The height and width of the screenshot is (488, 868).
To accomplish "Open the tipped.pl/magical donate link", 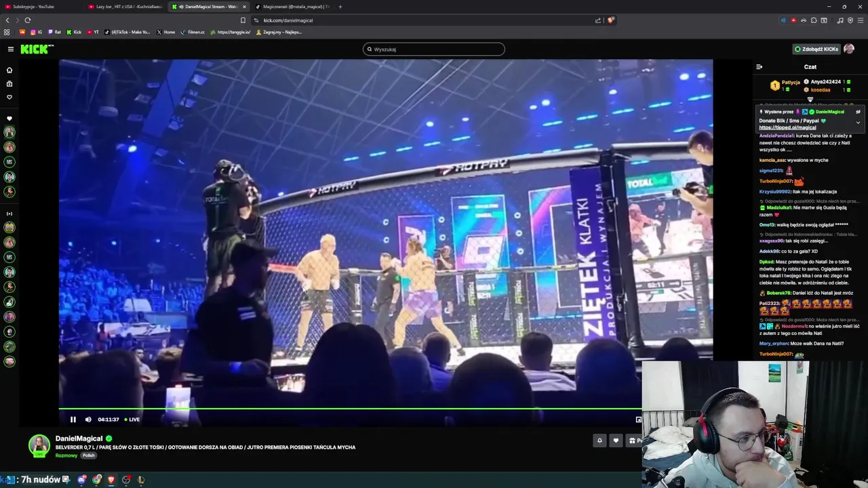I will [787, 127].
